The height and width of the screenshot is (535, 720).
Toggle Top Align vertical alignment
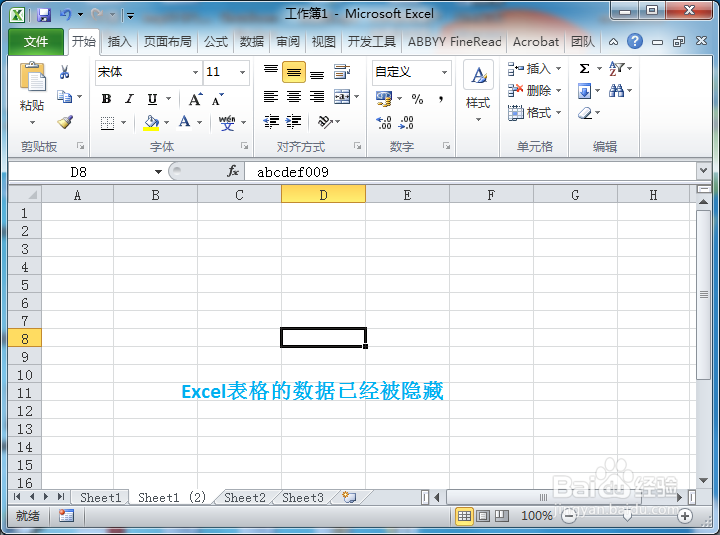271,72
